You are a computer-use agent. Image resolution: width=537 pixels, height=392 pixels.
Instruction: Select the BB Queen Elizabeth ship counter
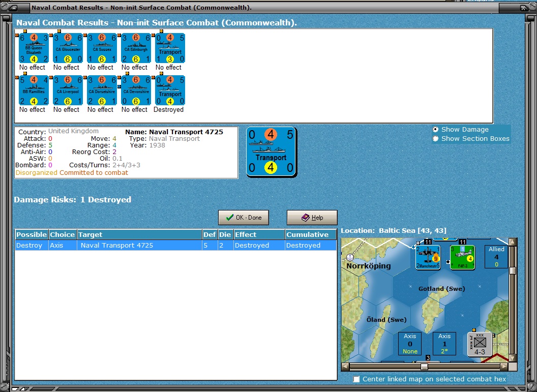34,48
